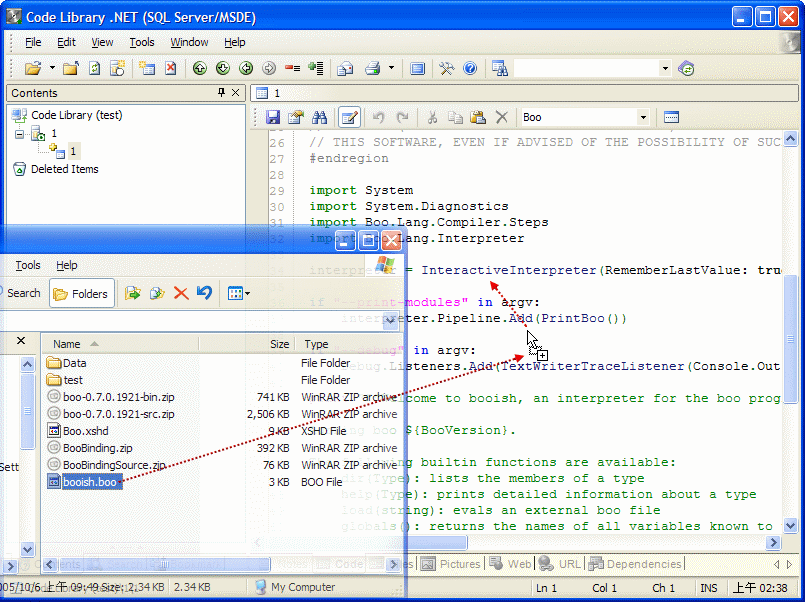Select boo-0.7.0.1921-bin.zip file
The height and width of the screenshot is (602, 805).
110,397
